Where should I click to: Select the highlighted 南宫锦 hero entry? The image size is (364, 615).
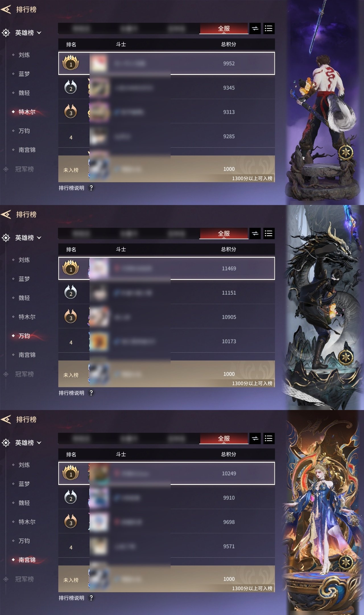pyautogui.click(x=27, y=560)
